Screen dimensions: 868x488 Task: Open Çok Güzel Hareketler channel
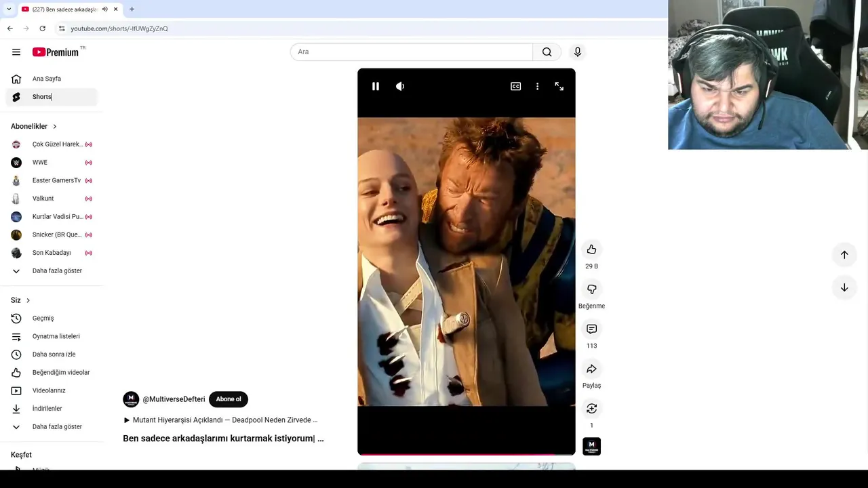(x=52, y=144)
